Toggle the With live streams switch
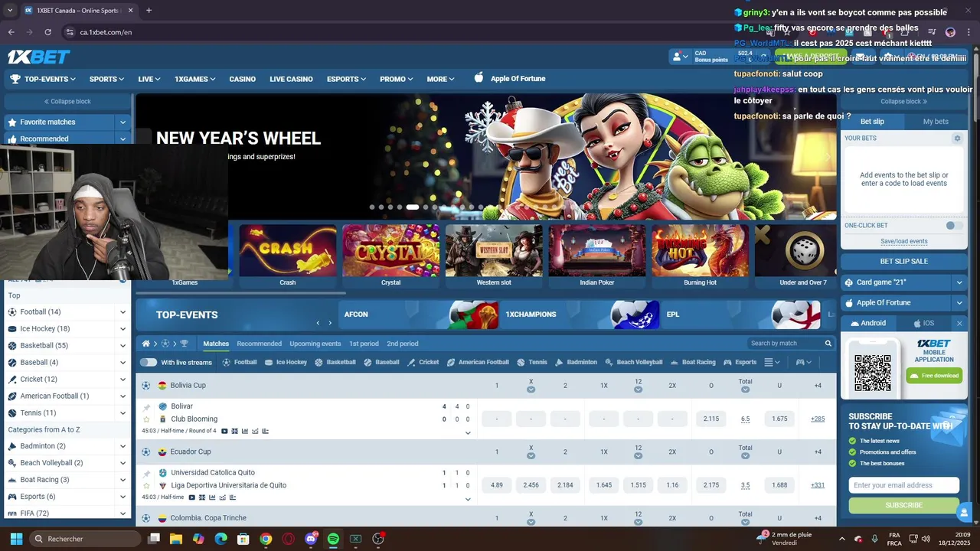 [148, 362]
